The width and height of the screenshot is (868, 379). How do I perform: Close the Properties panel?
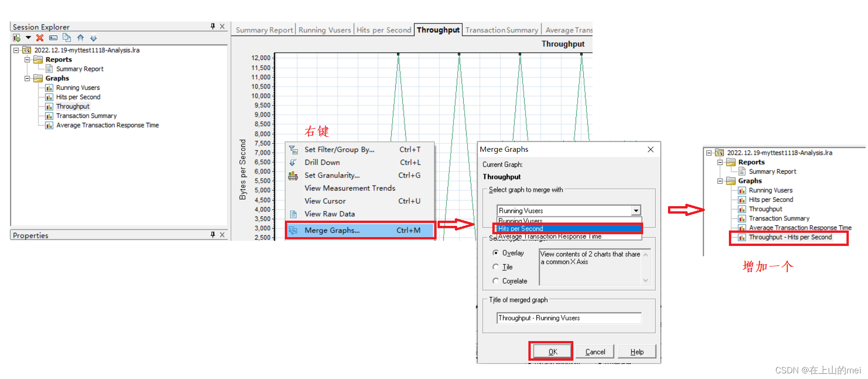tap(222, 235)
